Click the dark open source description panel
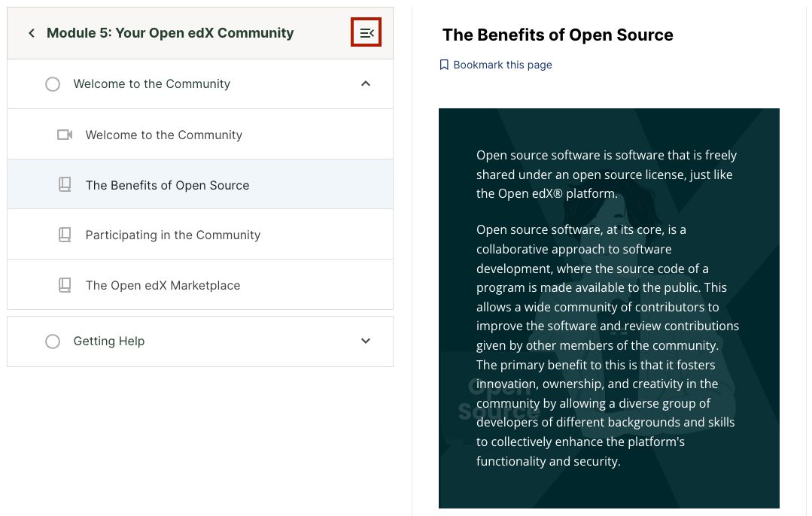 [x=609, y=308]
